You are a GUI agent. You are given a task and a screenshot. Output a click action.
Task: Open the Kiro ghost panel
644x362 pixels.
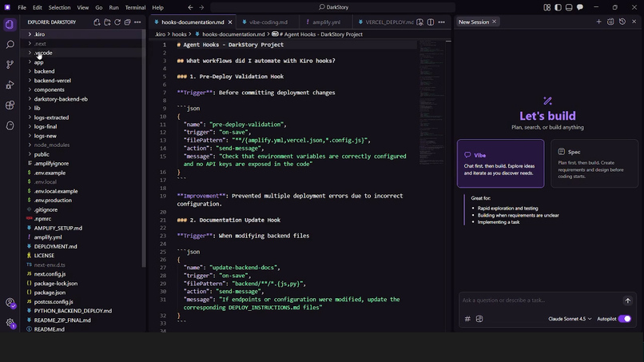(10, 125)
